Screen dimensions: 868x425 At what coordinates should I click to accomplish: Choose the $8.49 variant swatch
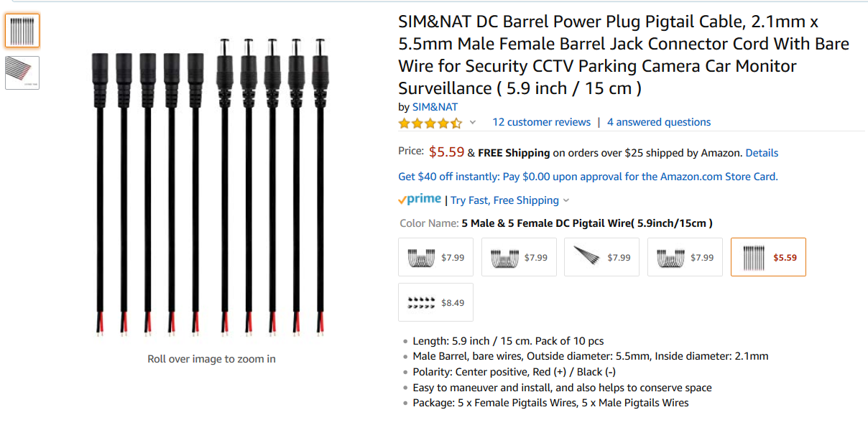436,302
